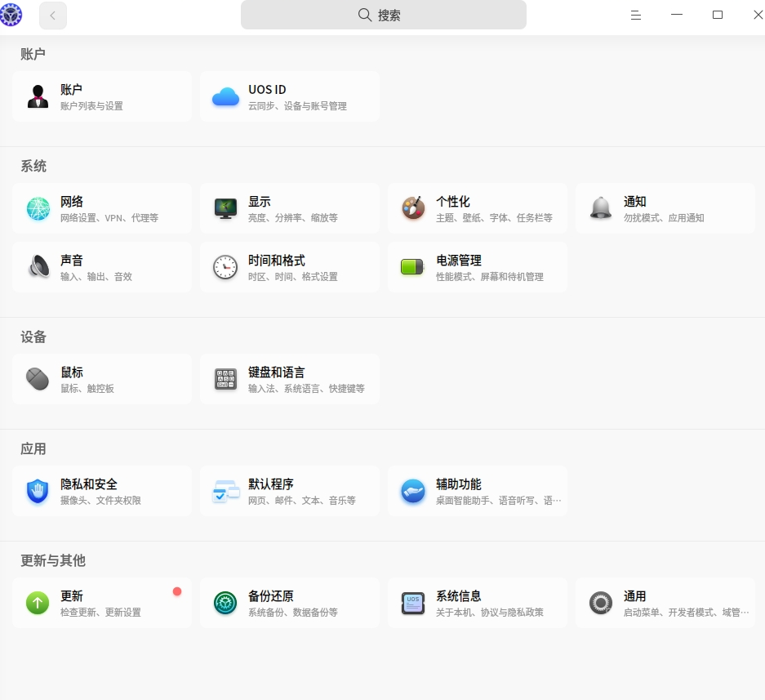Viewport: 765px width, 700px height.
Task: Open the hamburger main menu
Action: tap(636, 16)
